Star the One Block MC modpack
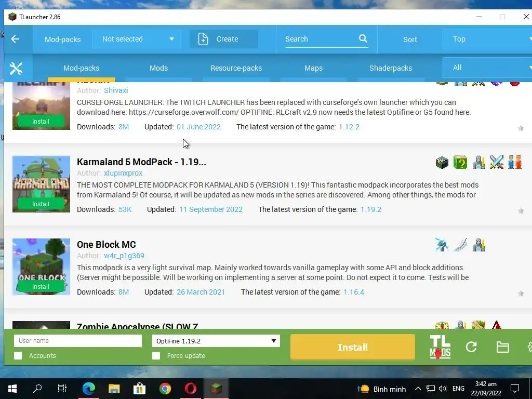532x399 pixels. [521, 294]
